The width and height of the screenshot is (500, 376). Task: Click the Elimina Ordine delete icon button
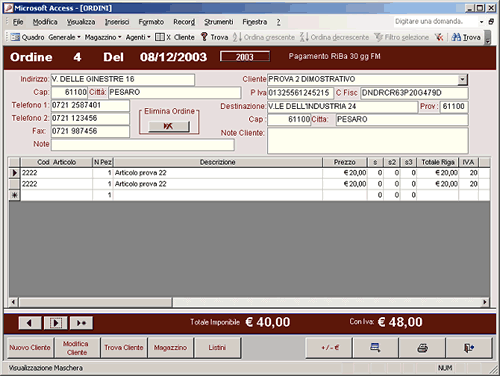[x=169, y=126]
